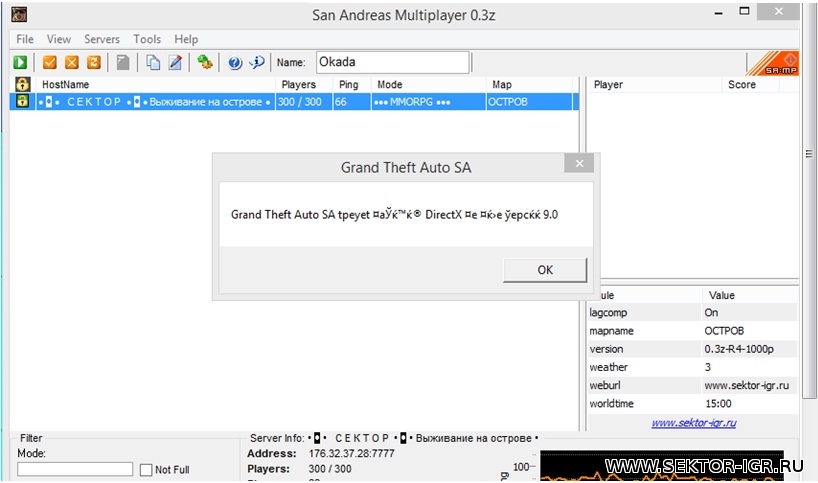Click the version value 0.3z-R4-1000p
Viewport: 818px width, 483px height.
pos(739,349)
